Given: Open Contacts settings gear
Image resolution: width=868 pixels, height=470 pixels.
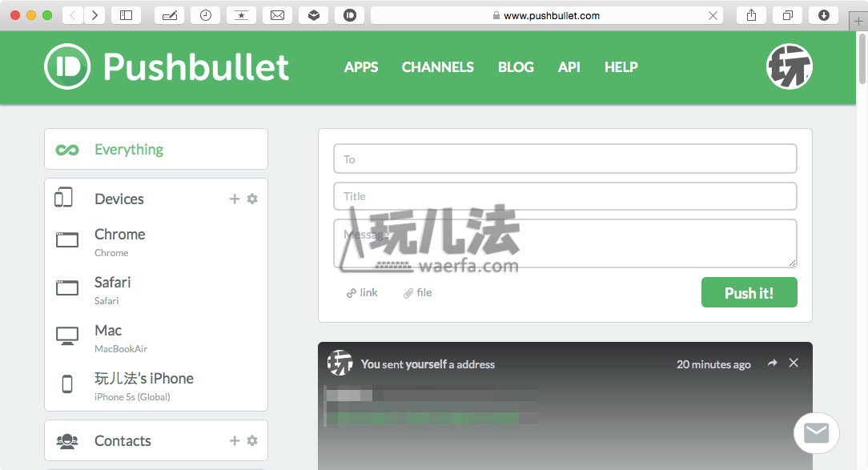Looking at the screenshot, I should (252, 440).
